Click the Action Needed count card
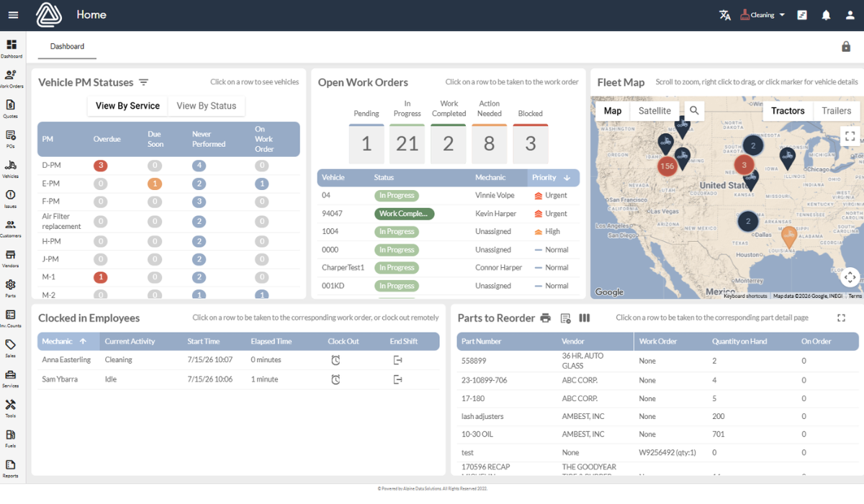Image resolution: width=864 pixels, height=504 pixels. [x=490, y=144]
